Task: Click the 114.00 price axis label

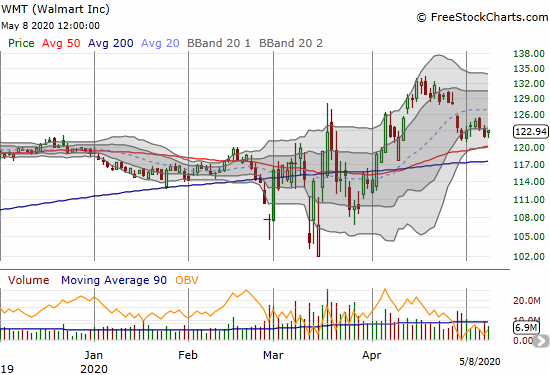Action: click(529, 182)
